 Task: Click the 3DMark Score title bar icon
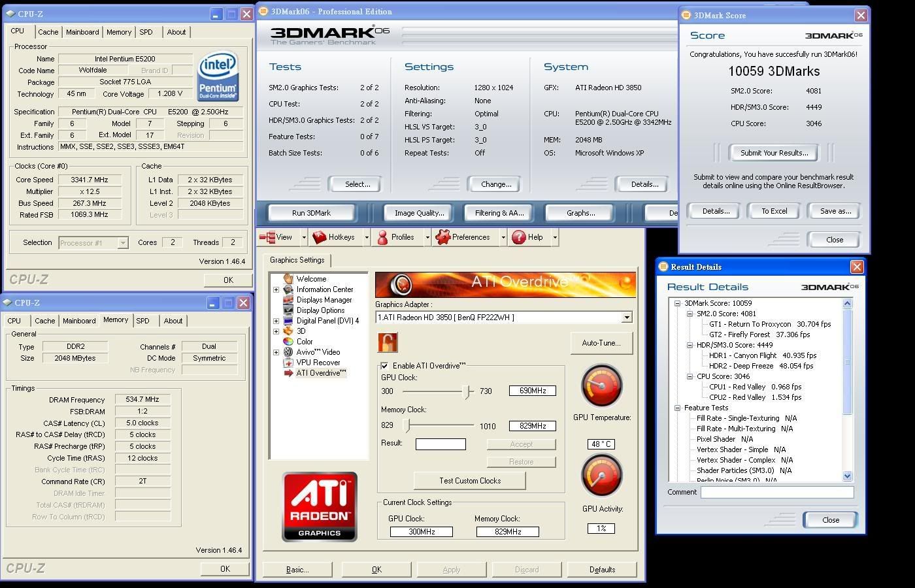click(x=686, y=15)
